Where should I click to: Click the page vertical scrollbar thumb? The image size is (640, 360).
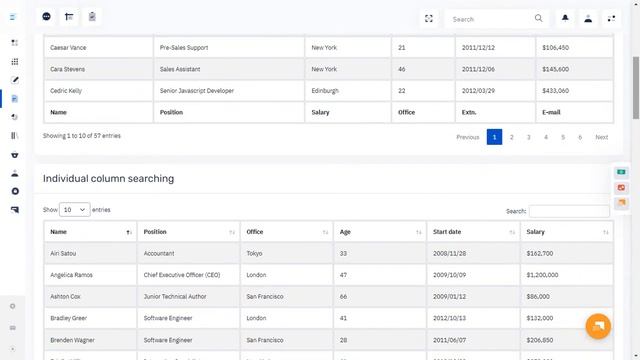(x=636, y=88)
